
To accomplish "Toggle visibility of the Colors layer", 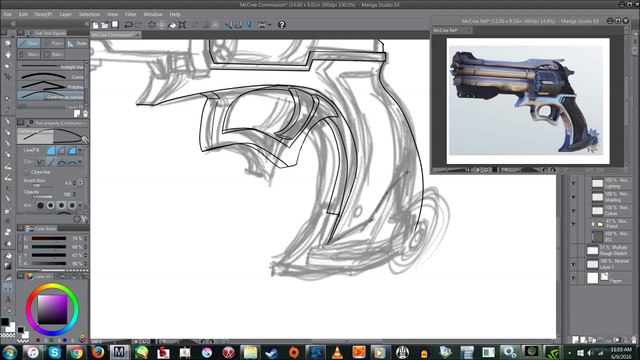I will click(573, 211).
